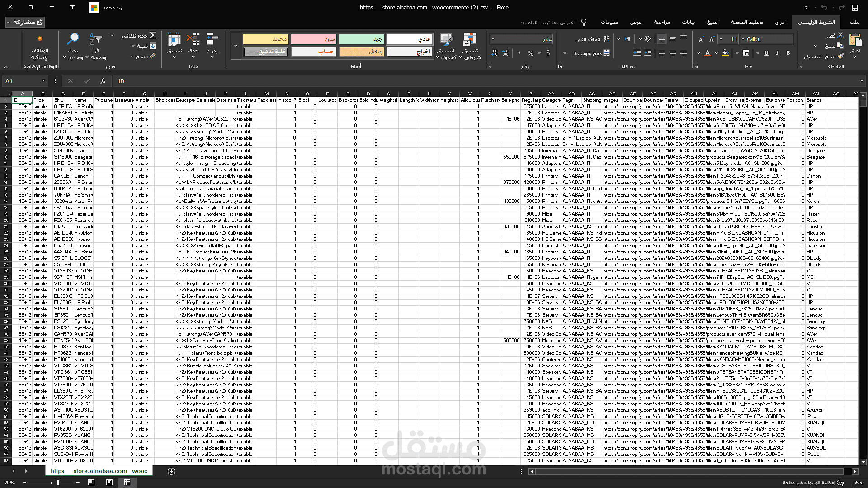Open the Add-ins button
Viewport: 868px width, 488px height.
(x=40, y=47)
